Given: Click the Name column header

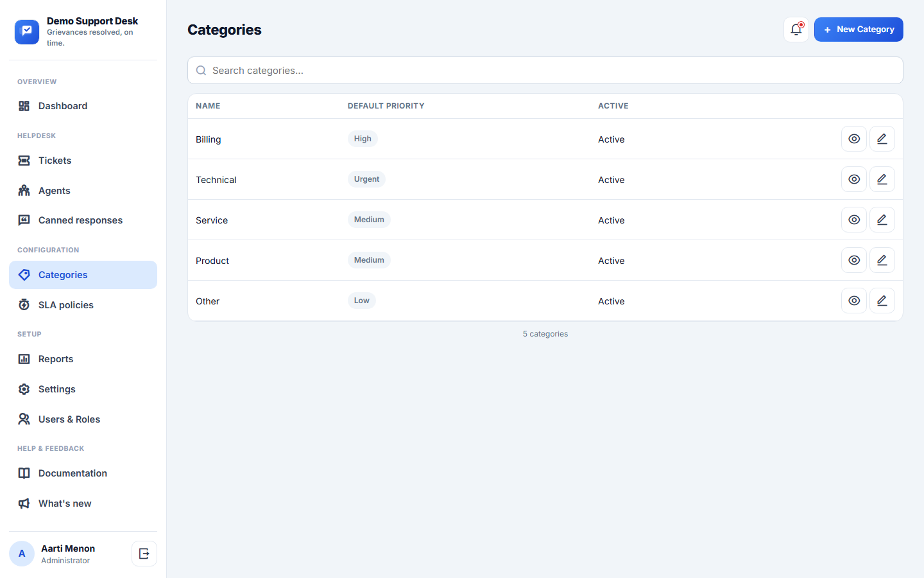Looking at the screenshot, I should coord(208,106).
